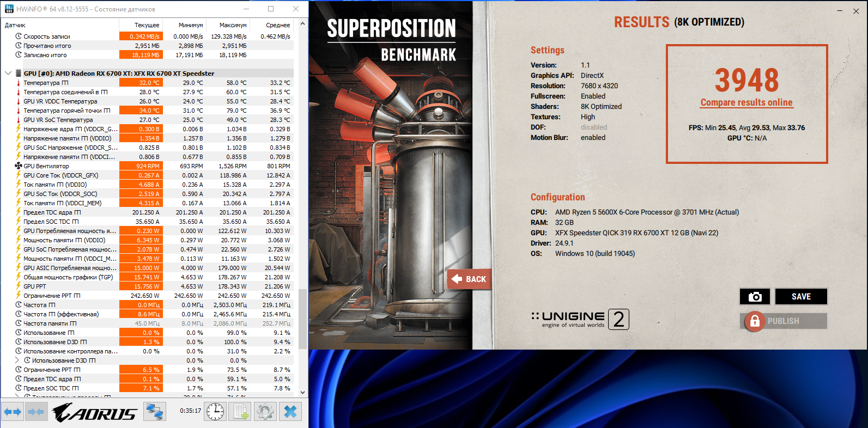Viewport: 868px width, 428px height.
Task: Click the Windows 10 (build 19045) OS text
Action: 595,254
